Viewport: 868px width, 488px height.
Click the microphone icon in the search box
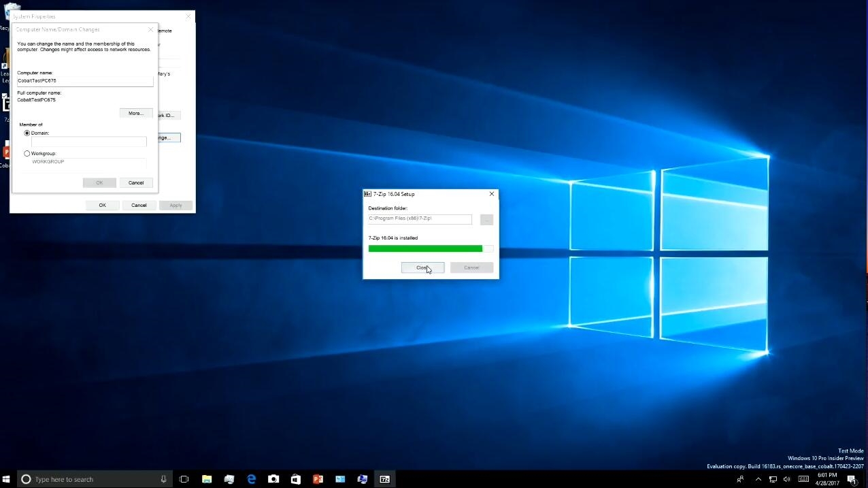[163, 479]
